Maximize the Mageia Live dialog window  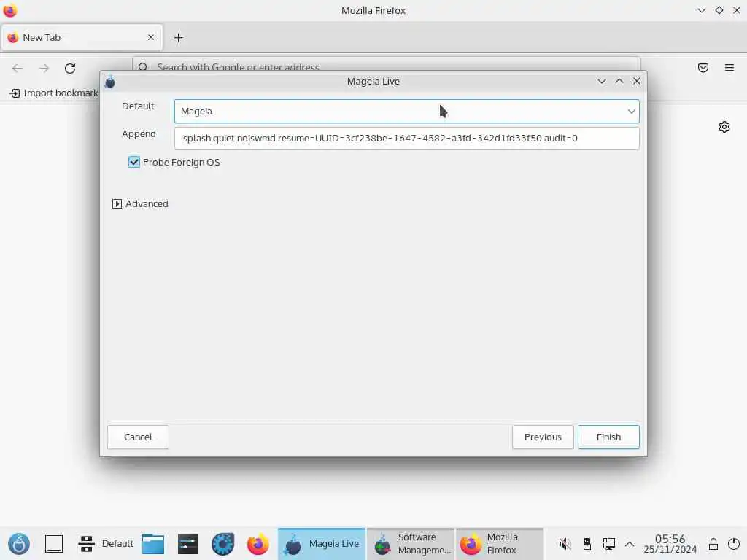pyautogui.click(x=619, y=81)
